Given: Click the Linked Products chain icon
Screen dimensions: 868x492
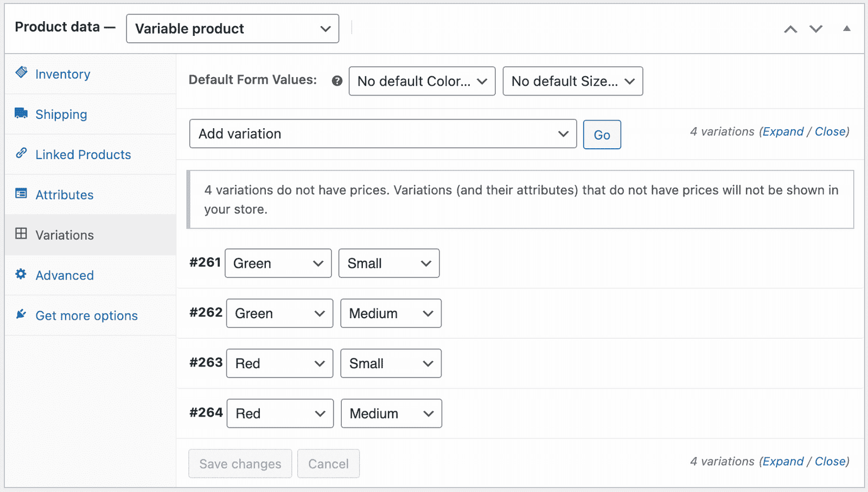Looking at the screenshot, I should point(21,153).
